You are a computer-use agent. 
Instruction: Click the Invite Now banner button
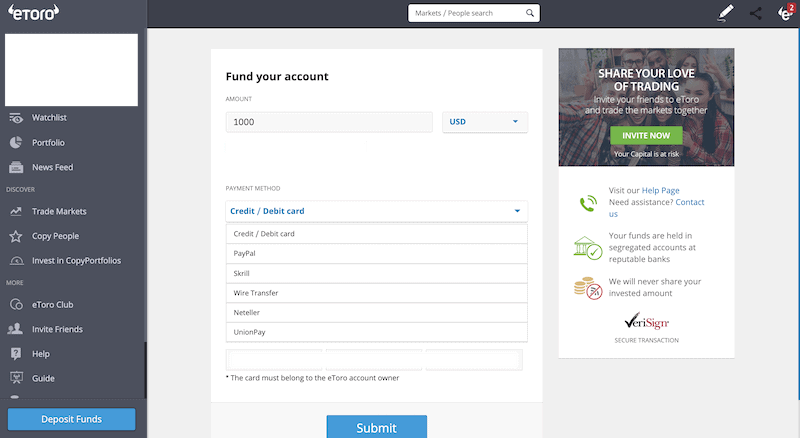(x=646, y=135)
